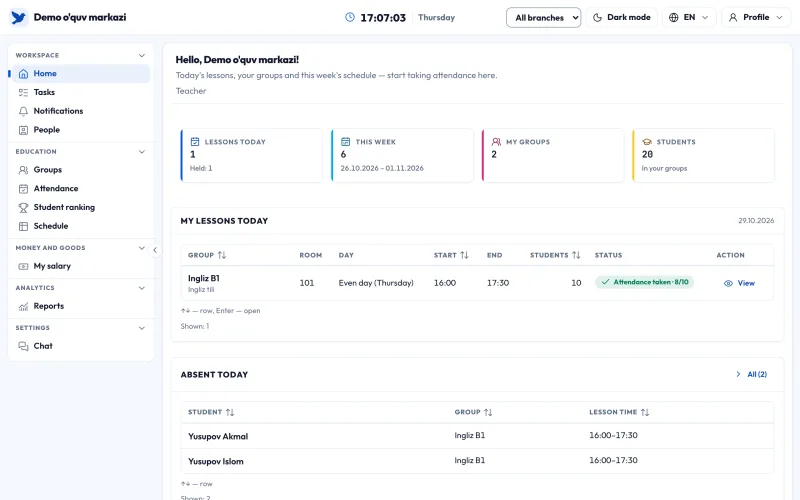This screenshot has height=500, width=800.
Task: Select Yusupov Akmal row
Action: pyautogui.click(x=477, y=436)
